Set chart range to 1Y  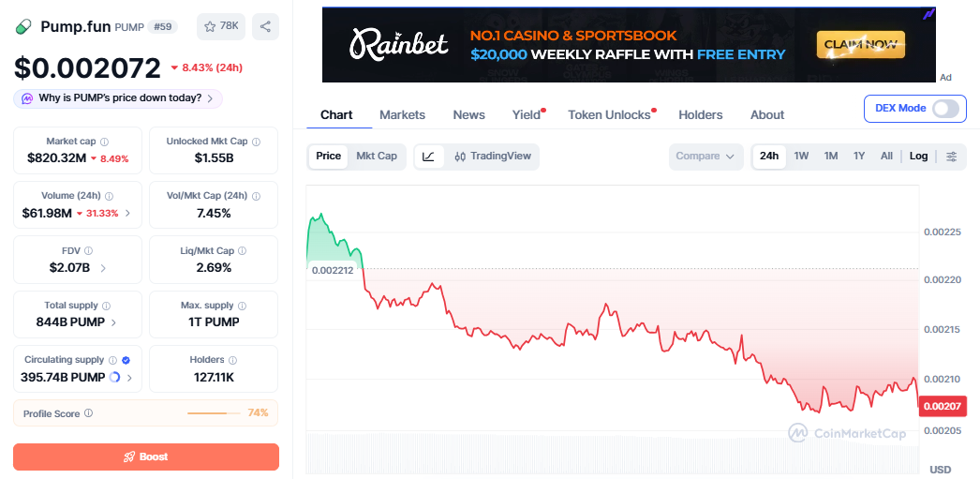pos(859,157)
